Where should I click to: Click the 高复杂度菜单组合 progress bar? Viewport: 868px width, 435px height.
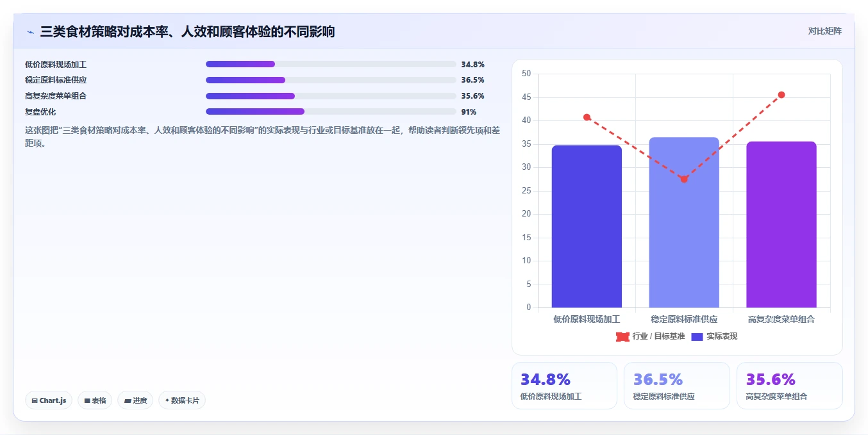pos(331,96)
